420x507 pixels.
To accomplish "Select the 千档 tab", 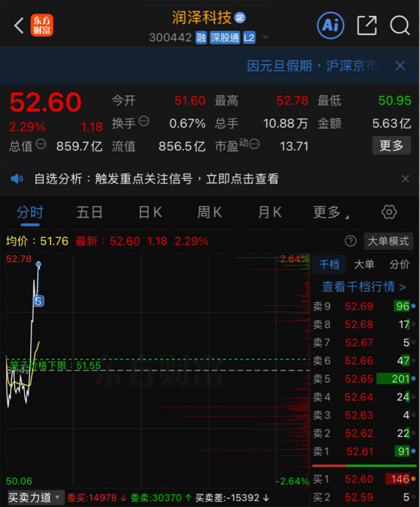I will 329,264.
